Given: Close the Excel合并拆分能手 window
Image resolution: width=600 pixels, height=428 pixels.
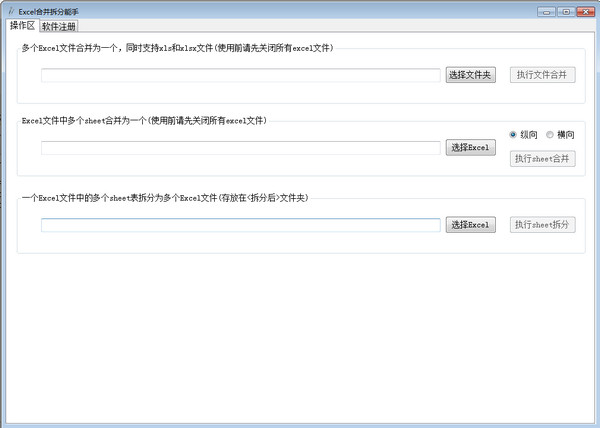Looking at the screenshot, I should (585, 12).
